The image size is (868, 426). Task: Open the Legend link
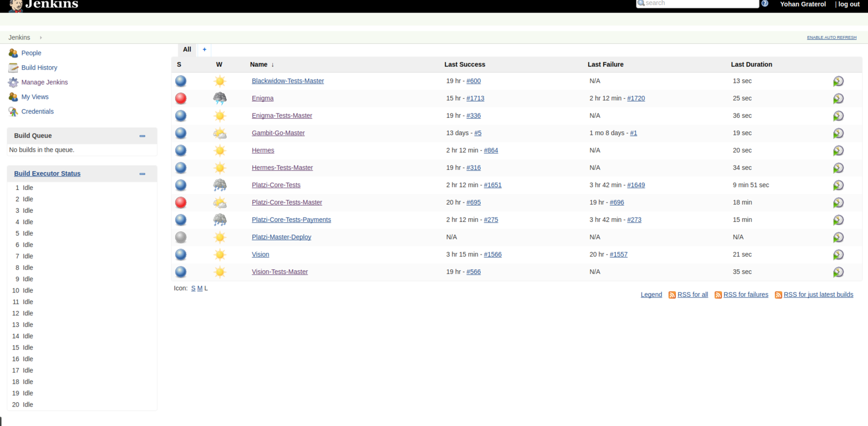[651, 295]
